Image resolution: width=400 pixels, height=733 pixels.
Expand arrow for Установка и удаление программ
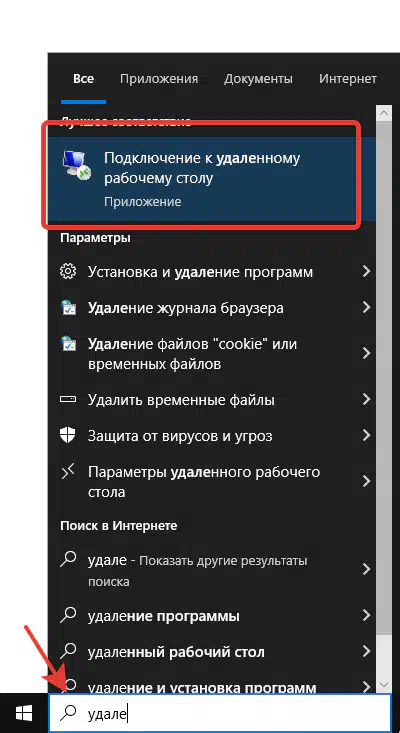coord(366,271)
